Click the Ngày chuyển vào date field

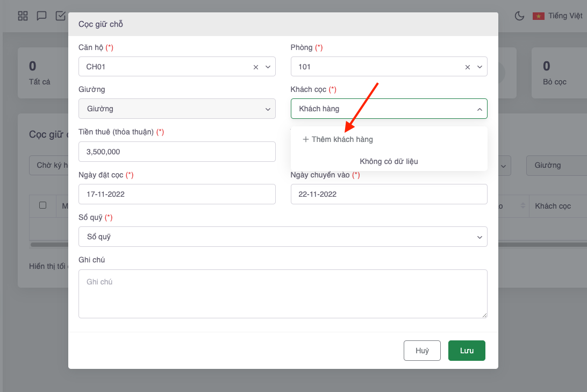pos(389,194)
